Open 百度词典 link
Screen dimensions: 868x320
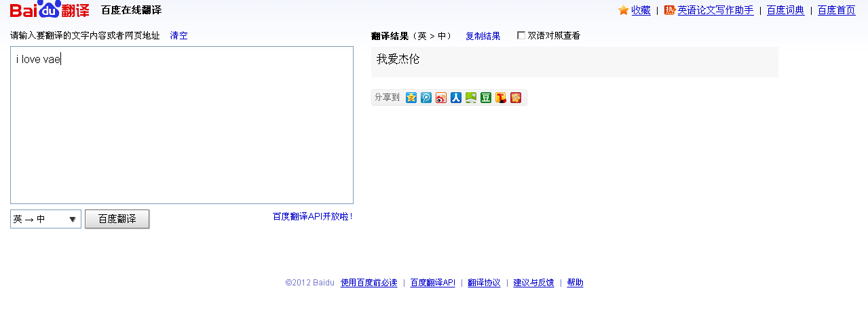[x=786, y=10]
